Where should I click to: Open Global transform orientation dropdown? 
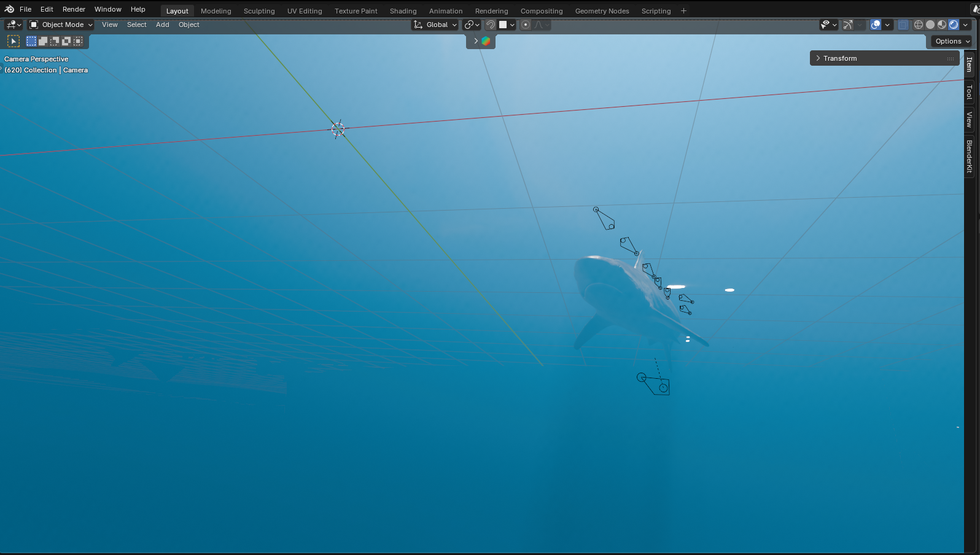click(436, 25)
